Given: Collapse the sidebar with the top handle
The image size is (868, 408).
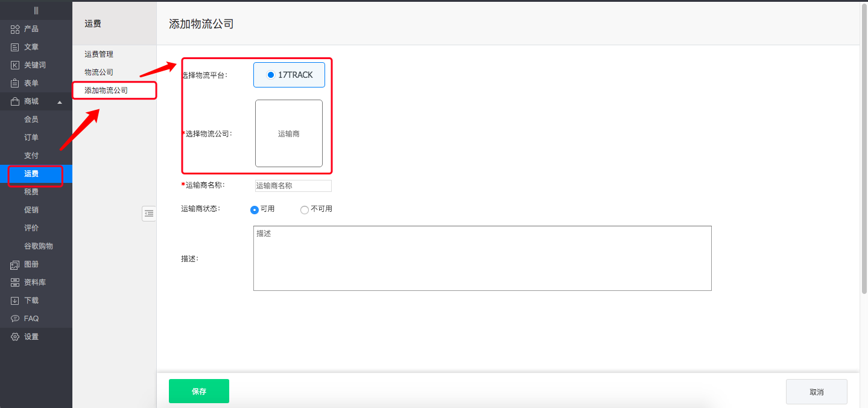Looking at the screenshot, I should coord(36,10).
